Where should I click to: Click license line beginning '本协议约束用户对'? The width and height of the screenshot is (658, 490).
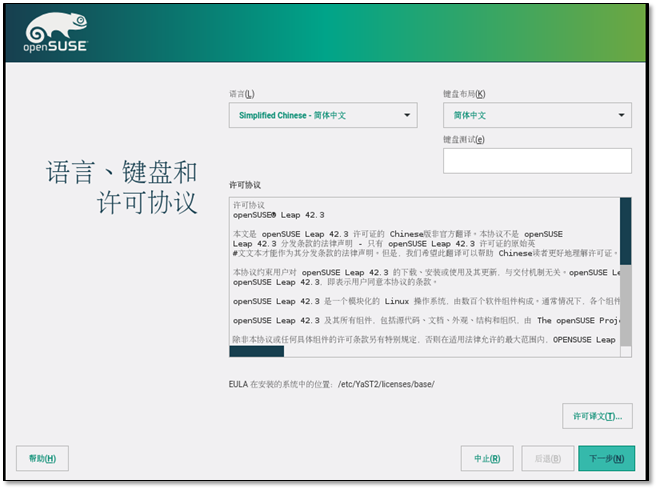click(426, 272)
